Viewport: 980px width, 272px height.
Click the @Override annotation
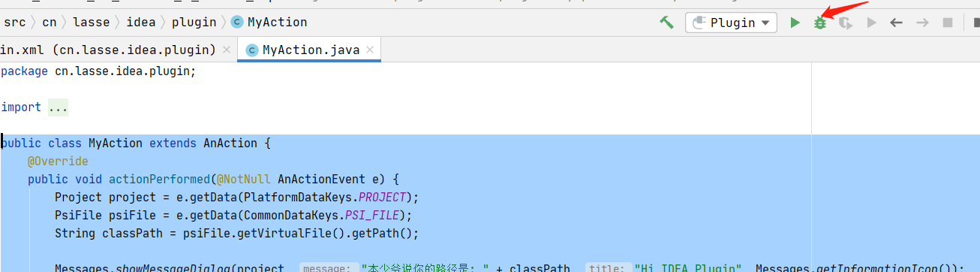point(58,162)
